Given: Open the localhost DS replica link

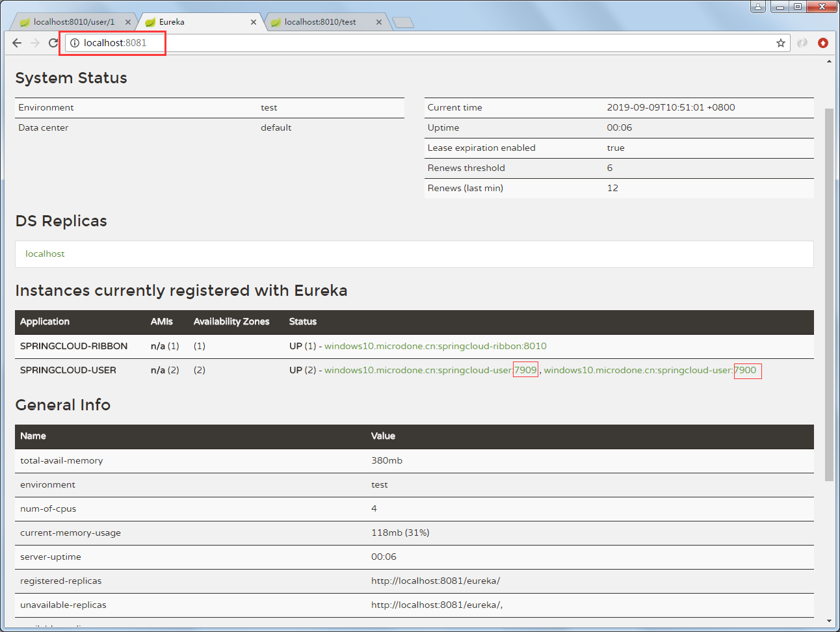Looking at the screenshot, I should click(45, 254).
